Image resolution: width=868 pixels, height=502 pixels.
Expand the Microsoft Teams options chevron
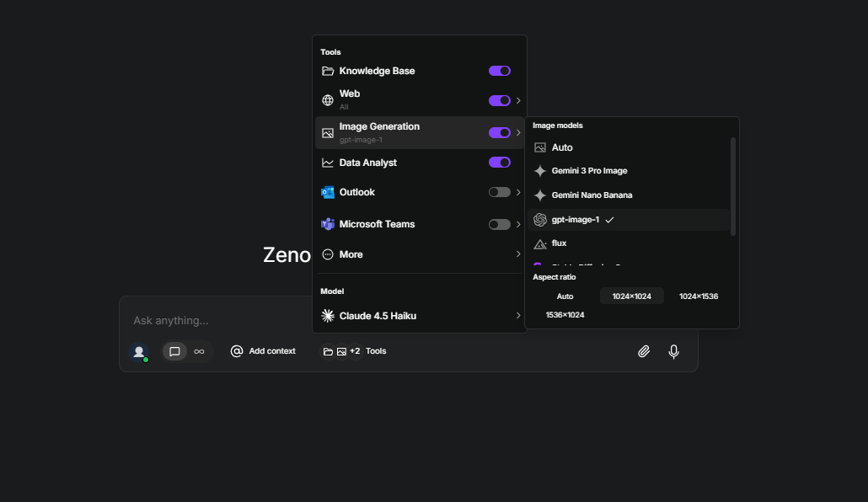(518, 224)
